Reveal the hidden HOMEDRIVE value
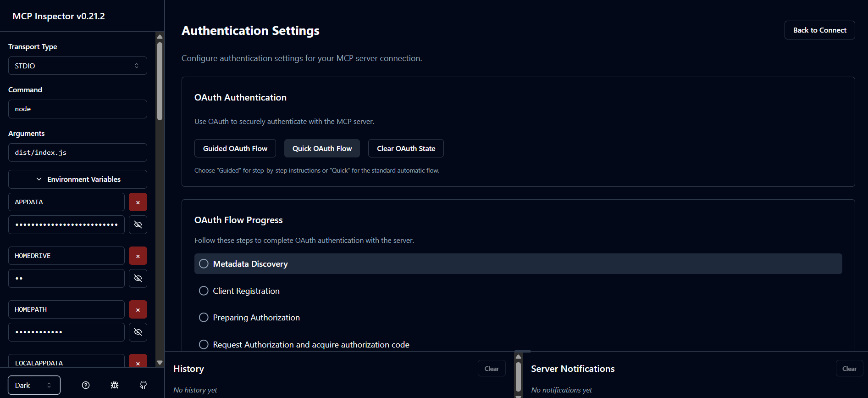This screenshot has width=868, height=398. [138, 278]
